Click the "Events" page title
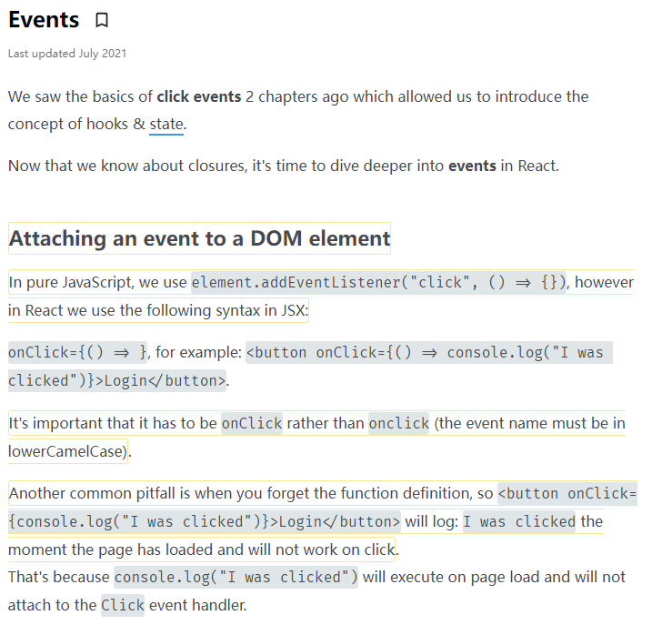 click(x=44, y=19)
